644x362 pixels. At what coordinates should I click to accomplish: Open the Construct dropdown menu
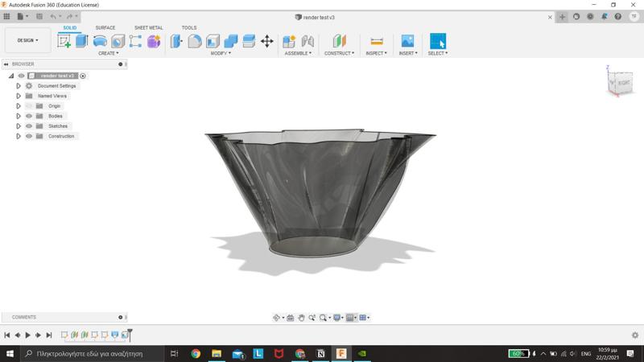(339, 53)
